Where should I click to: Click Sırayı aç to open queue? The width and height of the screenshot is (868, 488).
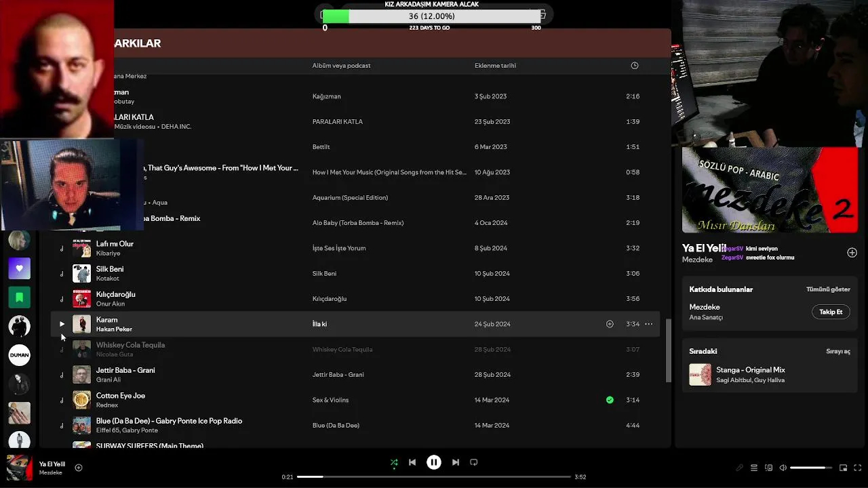point(838,352)
